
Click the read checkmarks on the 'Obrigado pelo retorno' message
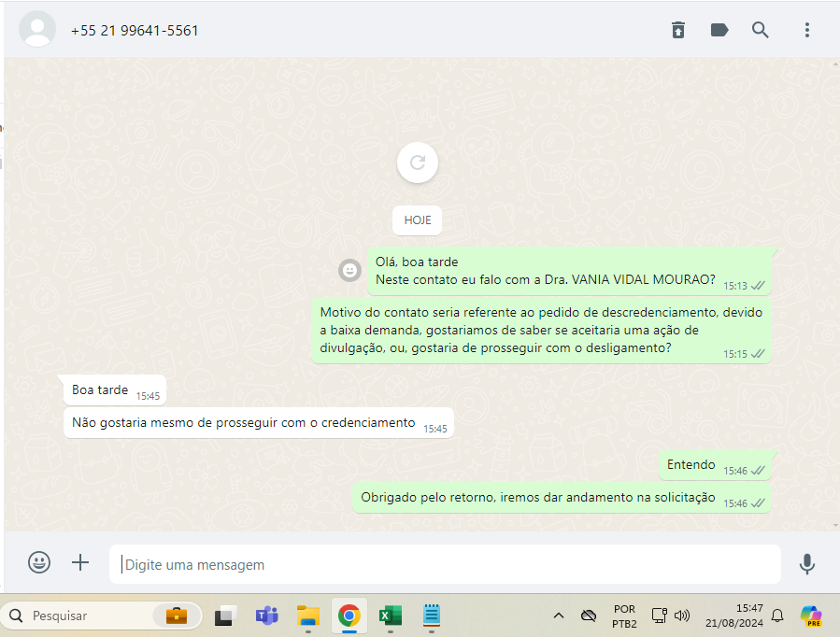click(758, 503)
